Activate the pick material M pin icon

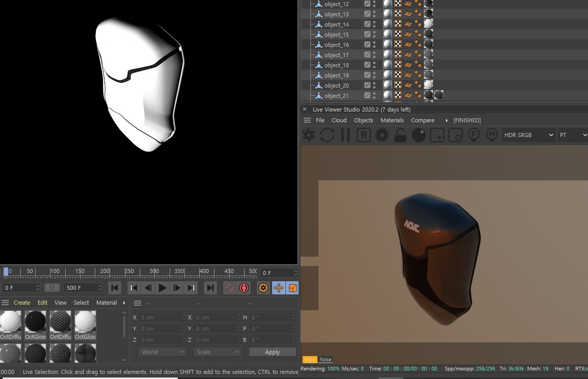[492, 135]
